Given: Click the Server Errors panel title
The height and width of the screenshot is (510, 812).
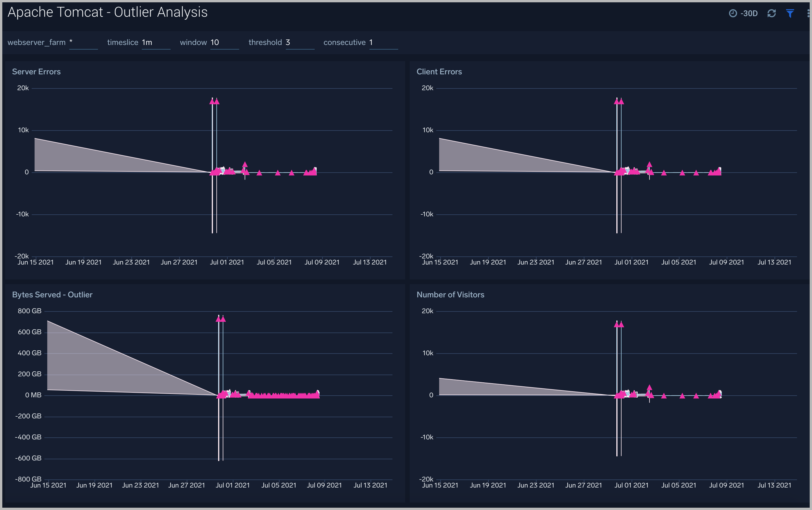Looking at the screenshot, I should (x=36, y=72).
